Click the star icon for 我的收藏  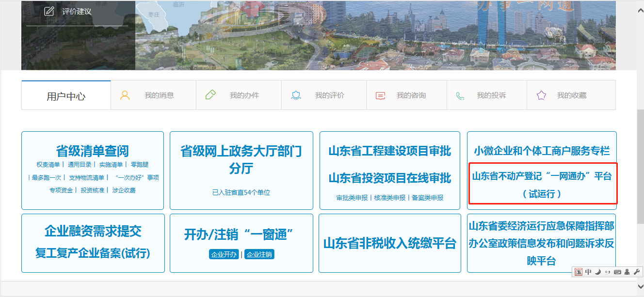542,95
